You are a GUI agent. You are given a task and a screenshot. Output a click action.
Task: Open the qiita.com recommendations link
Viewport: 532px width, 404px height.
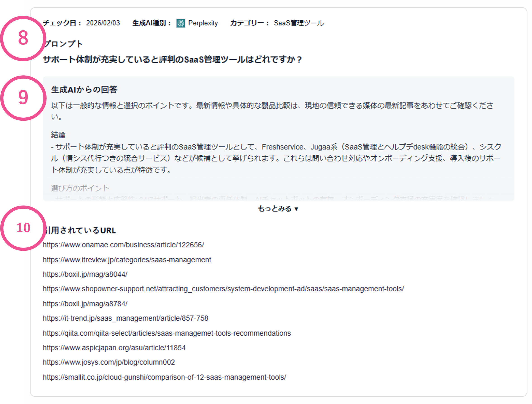tap(167, 333)
